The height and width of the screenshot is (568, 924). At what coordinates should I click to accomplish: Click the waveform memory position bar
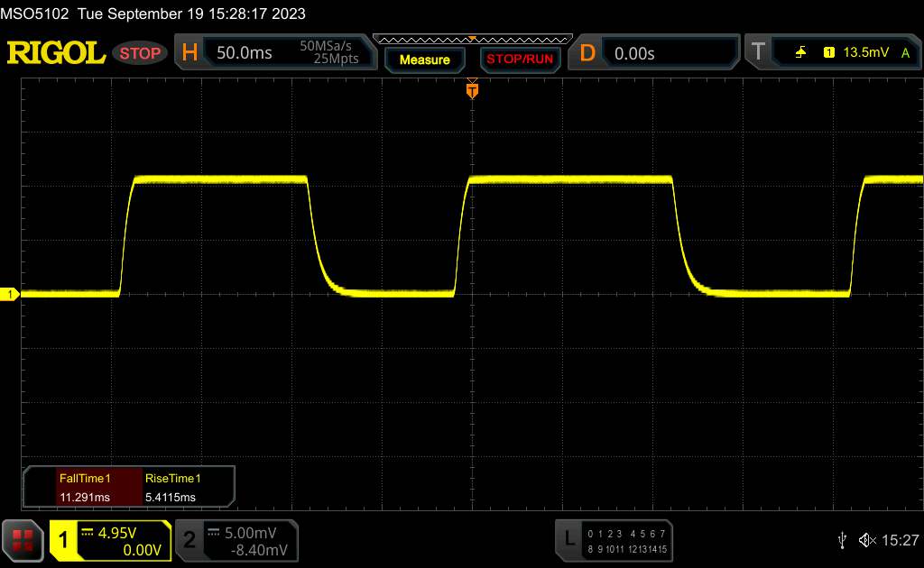coord(473,40)
